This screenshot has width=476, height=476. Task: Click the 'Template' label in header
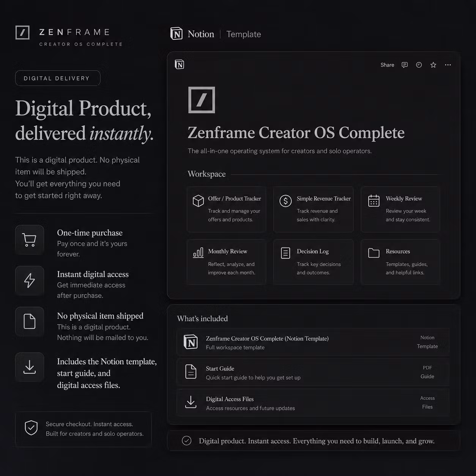tap(244, 34)
